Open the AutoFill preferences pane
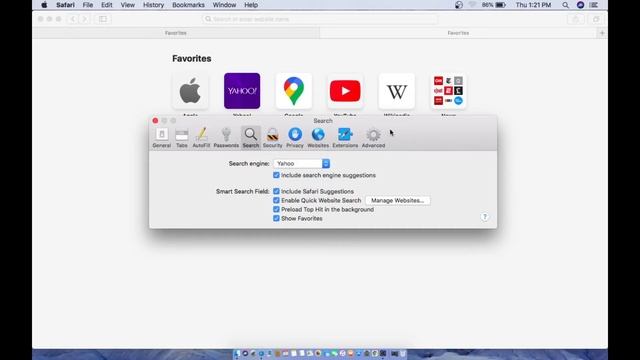Screen dimensions: 640x360 click(x=201, y=138)
